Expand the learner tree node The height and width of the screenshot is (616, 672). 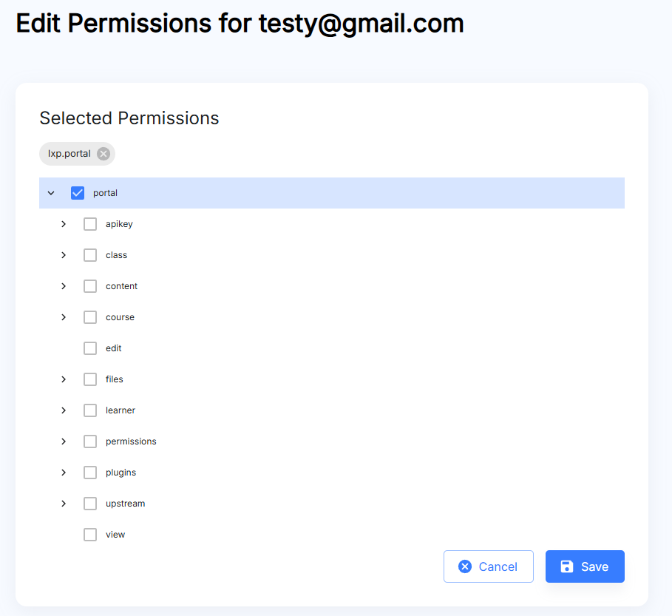tap(64, 410)
